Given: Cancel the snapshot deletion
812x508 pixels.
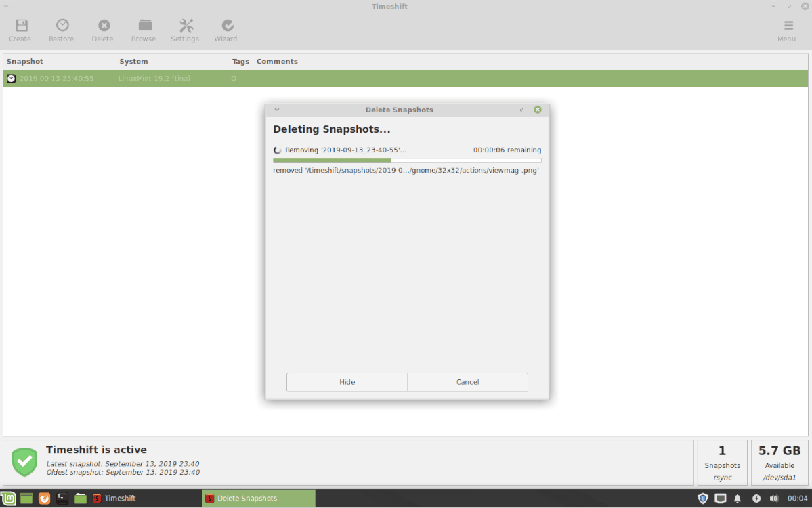Looking at the screenshot, I should tap(467, 382).
